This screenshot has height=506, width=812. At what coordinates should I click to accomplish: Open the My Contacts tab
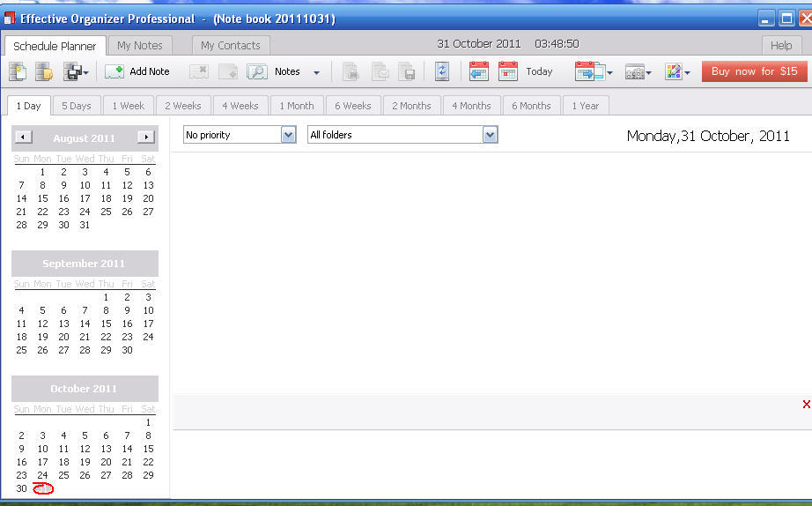click(x=231, y=46)
